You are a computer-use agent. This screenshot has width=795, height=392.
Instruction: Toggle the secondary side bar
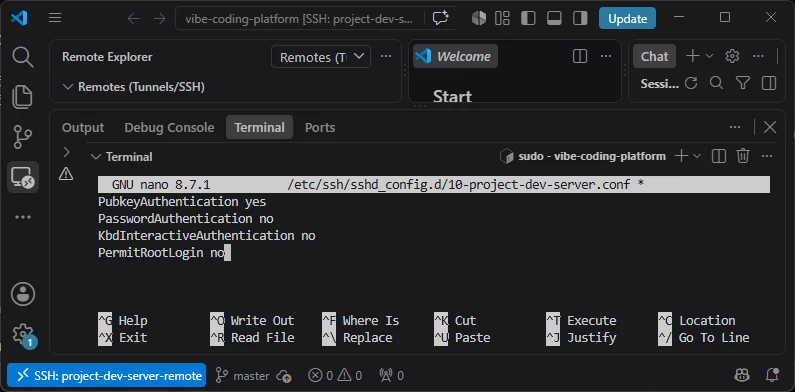(x=580, y=18)
